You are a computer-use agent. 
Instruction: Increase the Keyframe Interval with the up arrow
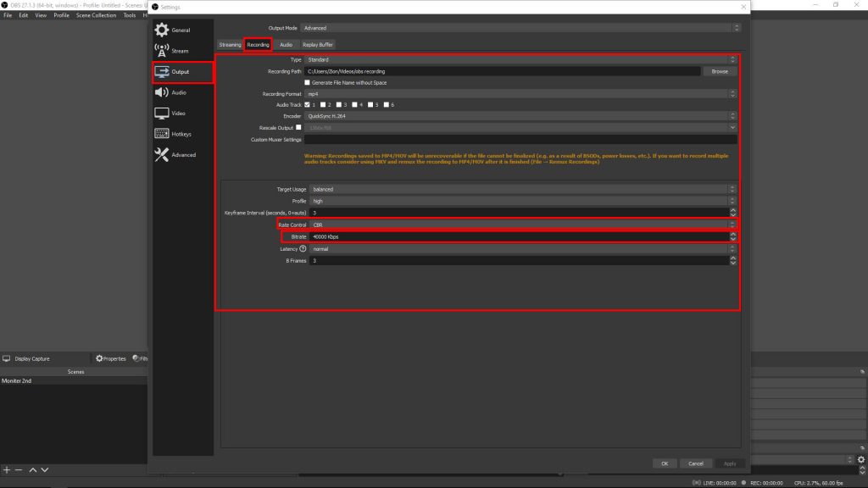coord(733,210)
